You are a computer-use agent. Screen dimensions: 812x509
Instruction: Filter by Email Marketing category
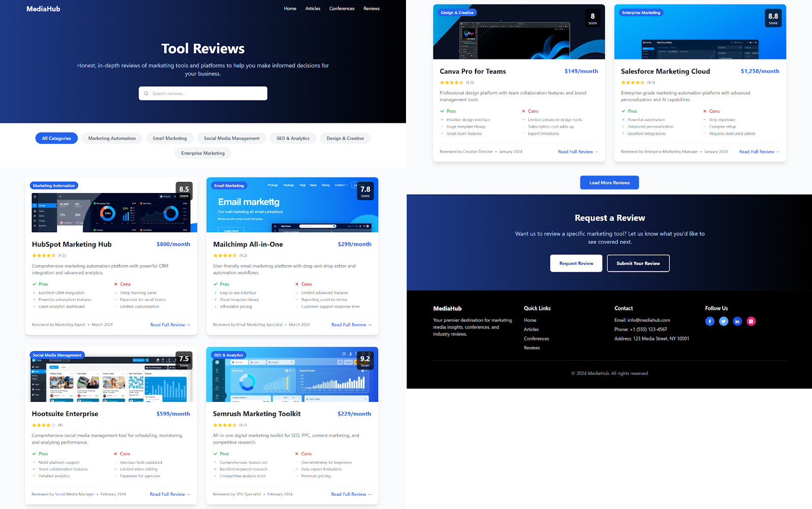click(170, 138)
